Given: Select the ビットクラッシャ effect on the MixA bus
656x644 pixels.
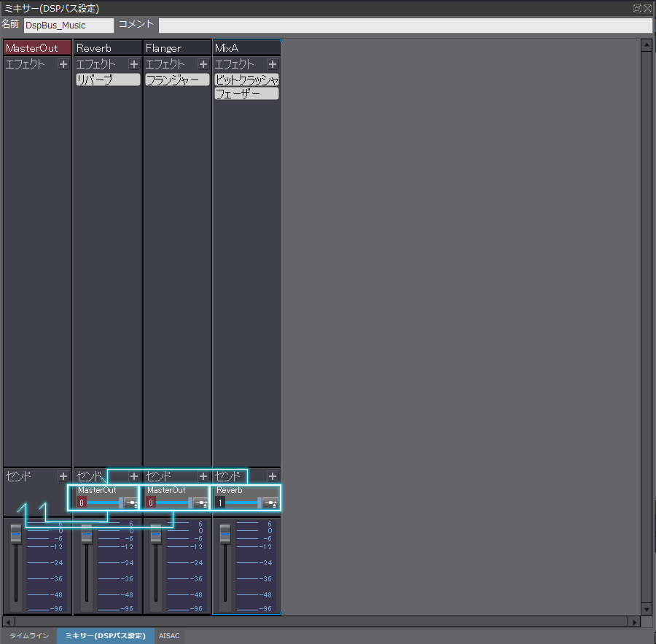Looking at the screenshot, I should click(247, 79).
